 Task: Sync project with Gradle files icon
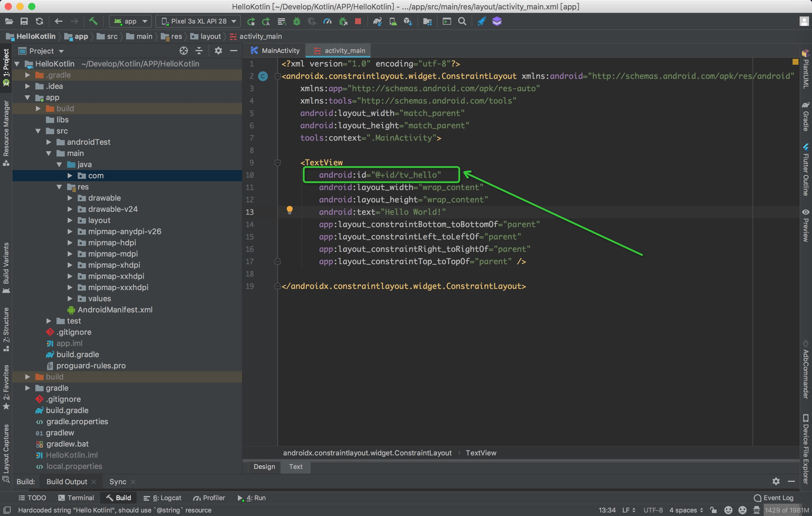pos(377,21)
